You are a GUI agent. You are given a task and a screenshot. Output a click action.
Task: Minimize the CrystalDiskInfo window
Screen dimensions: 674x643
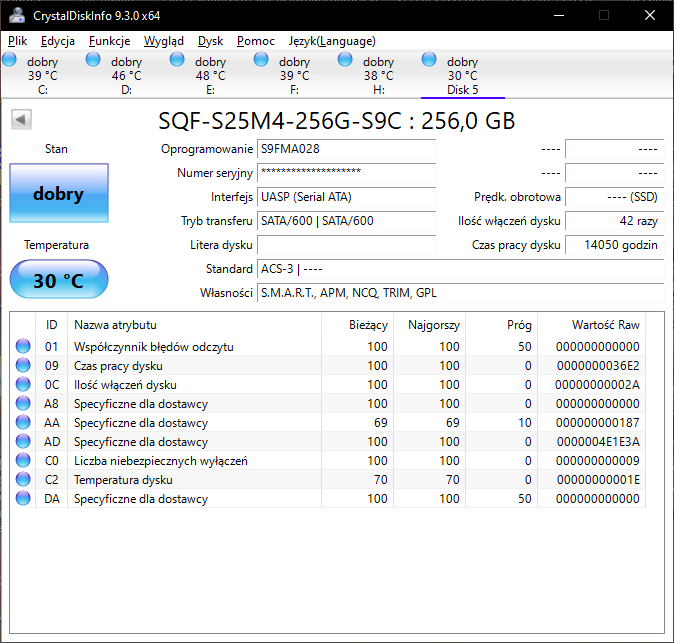click(x=559, y=15)
